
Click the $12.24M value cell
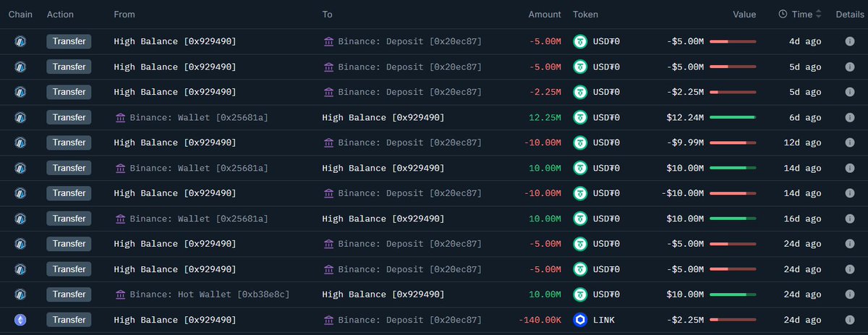(686, 118)
